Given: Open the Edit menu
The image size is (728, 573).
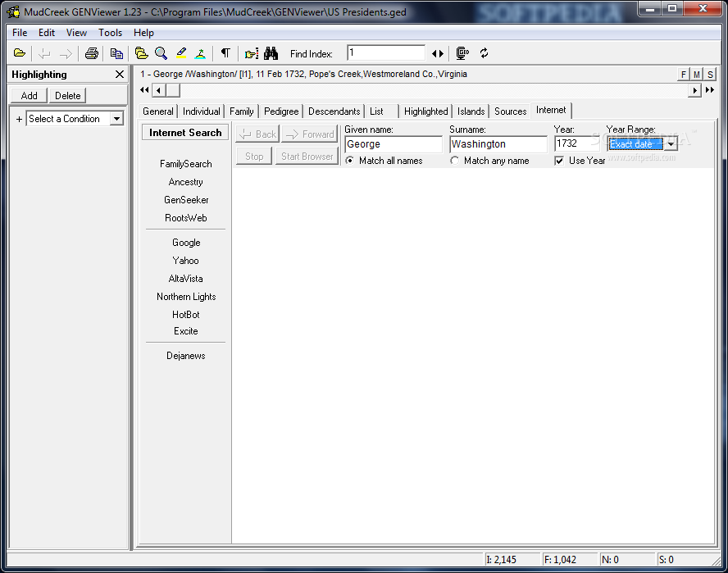Looking at the screenshot, I should click(47, 33).
